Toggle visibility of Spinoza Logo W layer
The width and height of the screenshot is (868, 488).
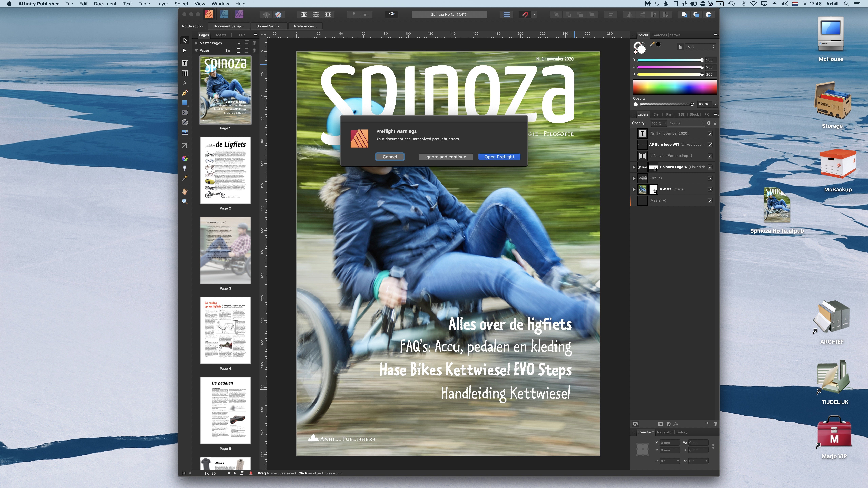pos(710,167)
